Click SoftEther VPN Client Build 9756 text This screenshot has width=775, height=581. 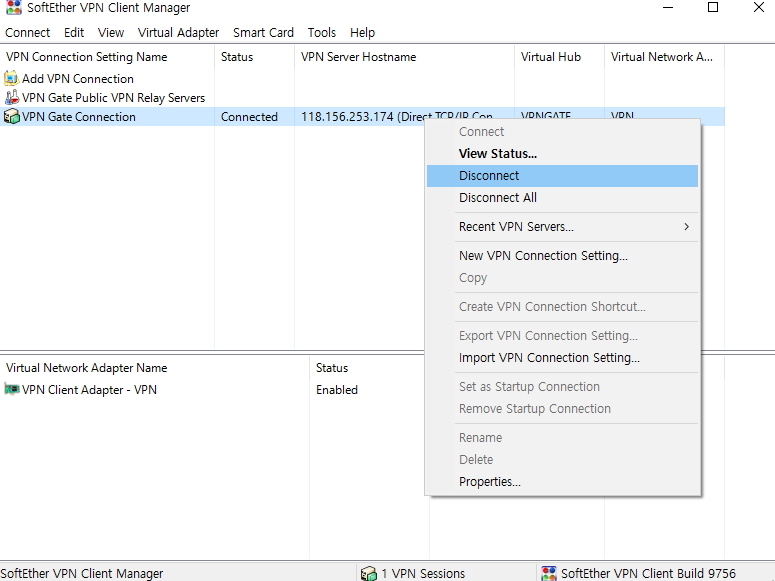point(648,574)
